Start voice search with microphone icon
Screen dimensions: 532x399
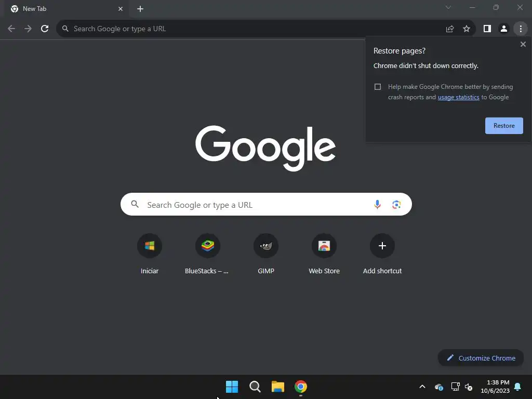tap(377, 204)
